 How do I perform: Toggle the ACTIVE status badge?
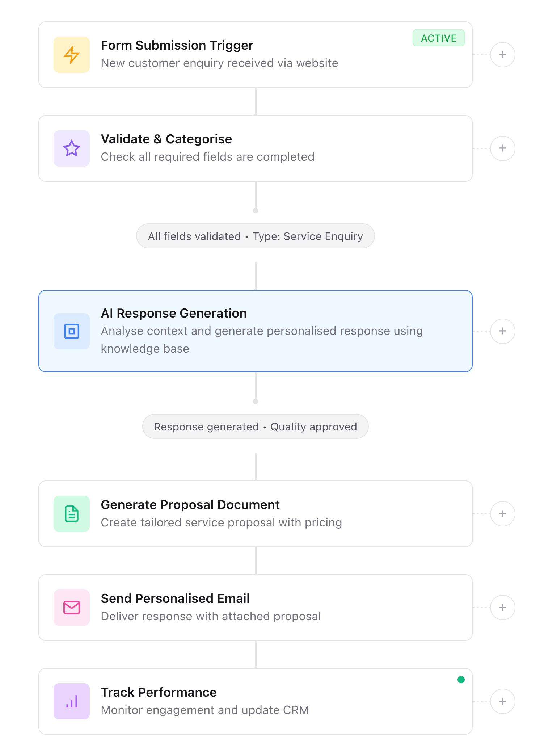click(x=438, y=38)
